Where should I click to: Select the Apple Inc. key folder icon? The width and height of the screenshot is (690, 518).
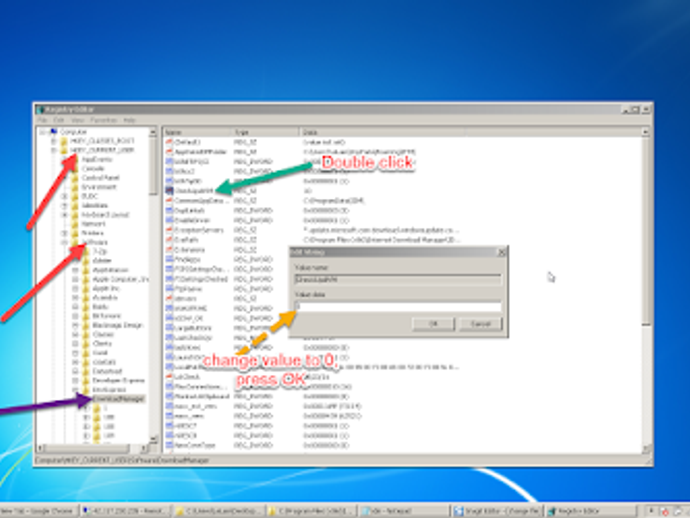click(x=86, y=289)
